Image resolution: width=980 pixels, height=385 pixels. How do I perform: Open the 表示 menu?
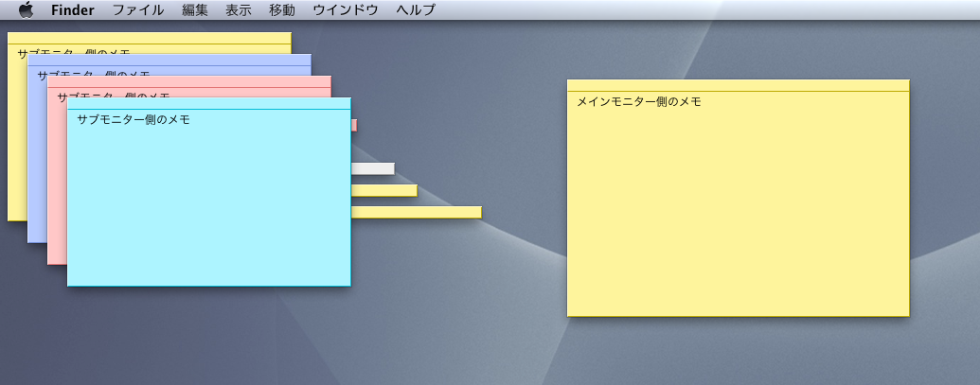238,10
